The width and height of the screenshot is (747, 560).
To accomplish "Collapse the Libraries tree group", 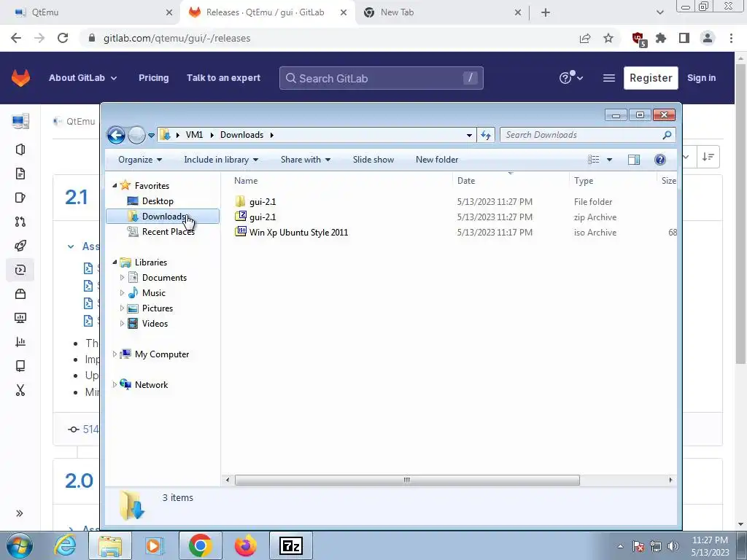I will click(x=115, y=262).
